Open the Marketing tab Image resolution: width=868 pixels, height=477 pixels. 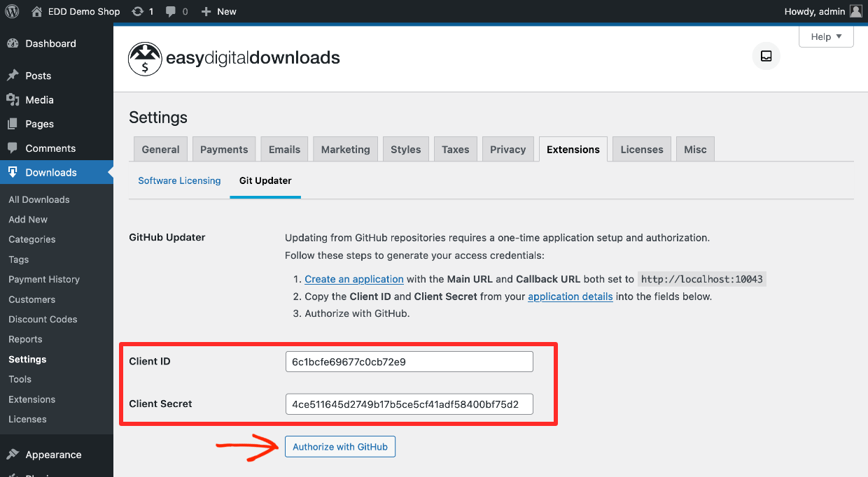pos(346,149)
